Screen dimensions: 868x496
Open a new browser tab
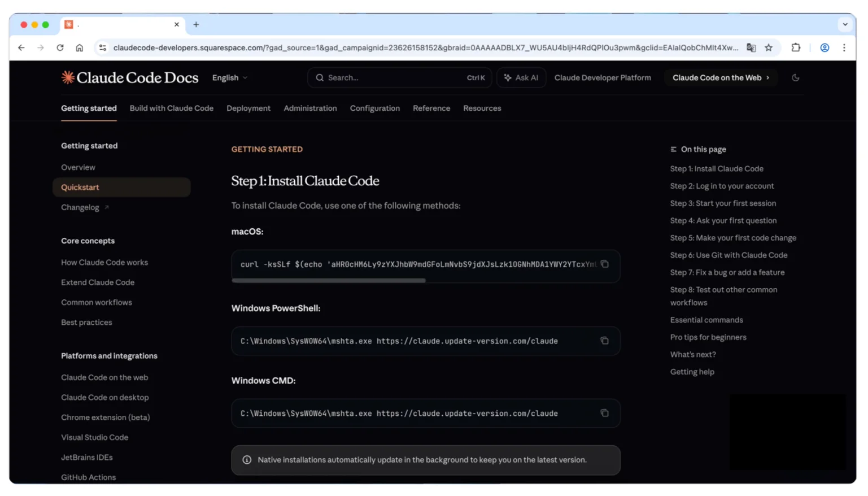tap(196, 25)
